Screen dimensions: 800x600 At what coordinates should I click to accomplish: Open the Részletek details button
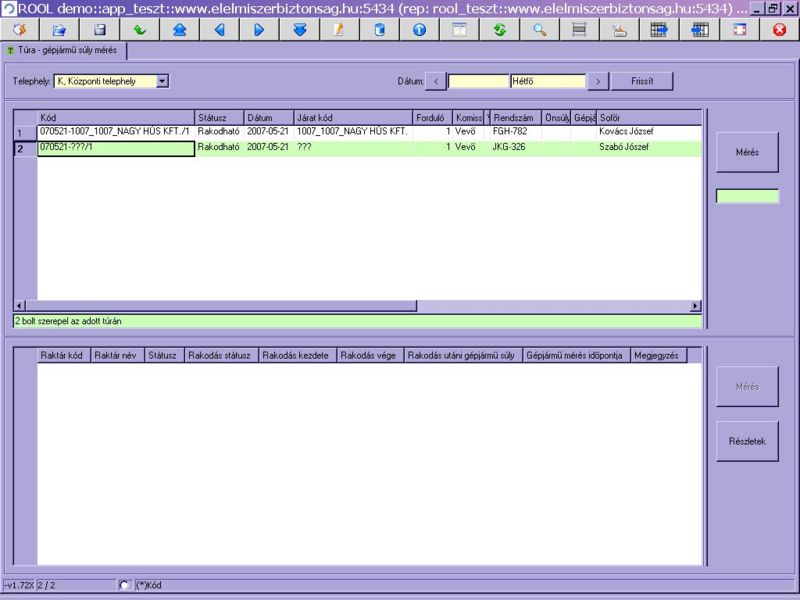pos(747,440)
